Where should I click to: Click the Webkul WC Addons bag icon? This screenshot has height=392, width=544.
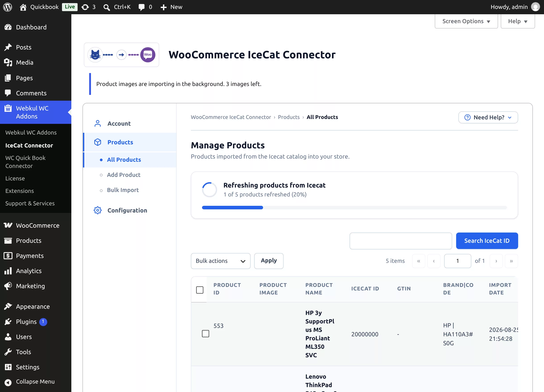(x=8, y=108)
